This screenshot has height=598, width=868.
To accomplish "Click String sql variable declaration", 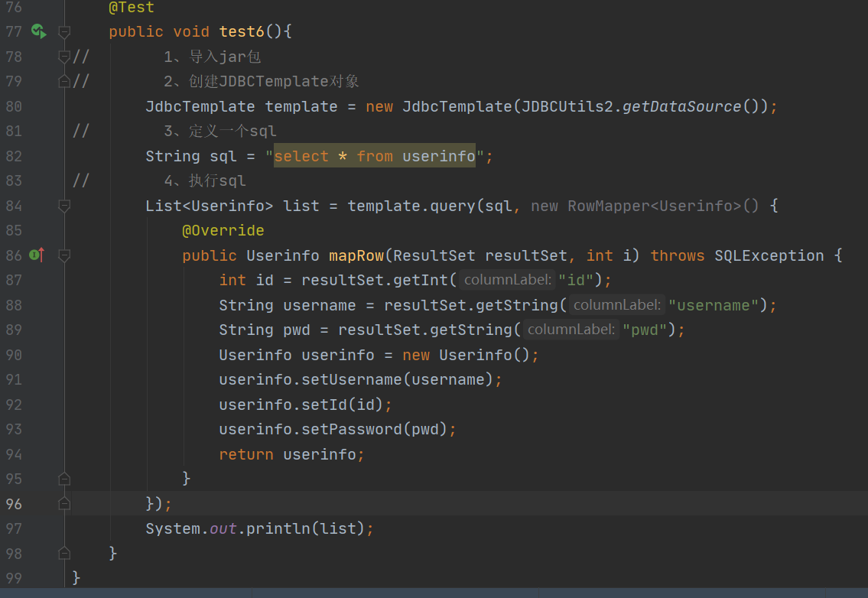I will point(191,156).
